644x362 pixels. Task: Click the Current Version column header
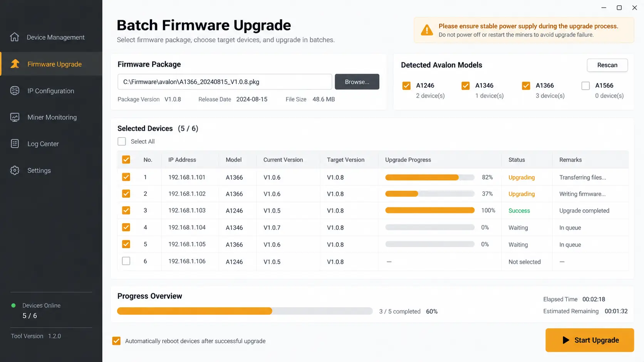[283, 160]
